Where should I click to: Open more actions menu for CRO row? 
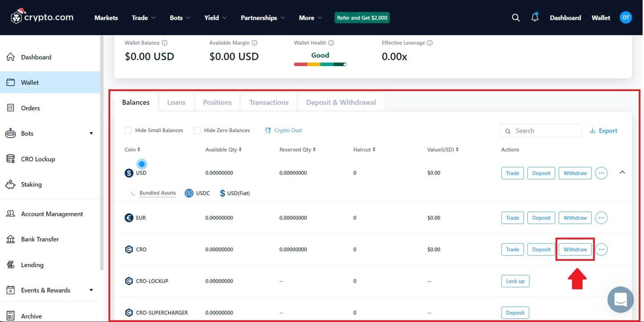click(x=601, y=249)
